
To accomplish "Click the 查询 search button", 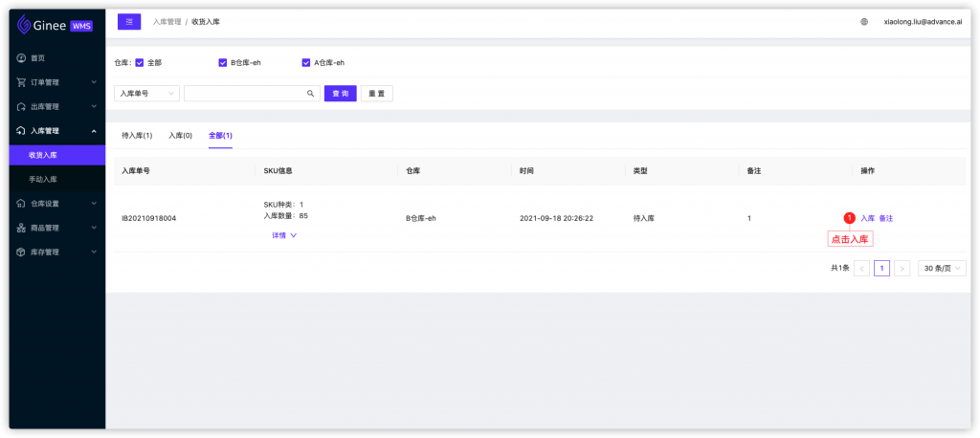I will click(x=341, y=94).
